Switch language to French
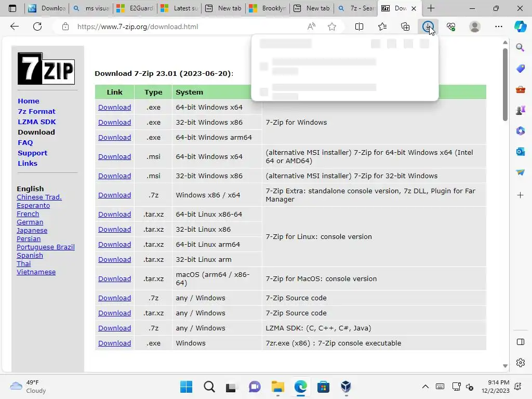The height and width of the screenshot is (399, 532). (28, 214)
